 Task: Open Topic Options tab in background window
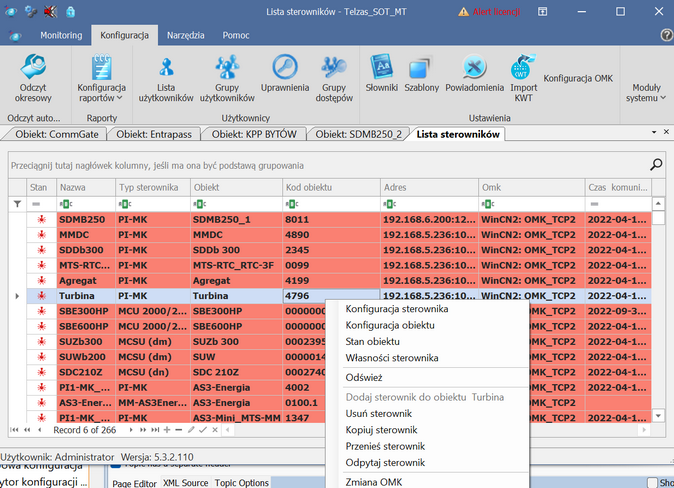tap(242, 483)
